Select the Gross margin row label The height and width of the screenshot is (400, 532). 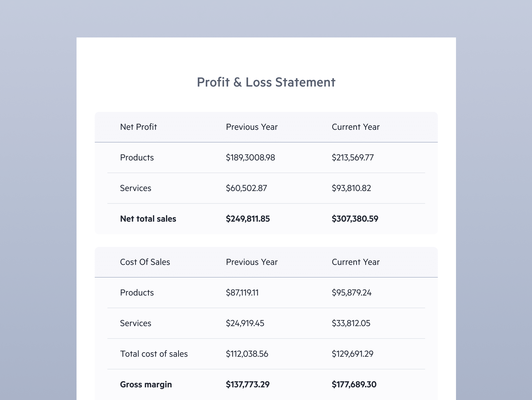[x=146, y=384]
